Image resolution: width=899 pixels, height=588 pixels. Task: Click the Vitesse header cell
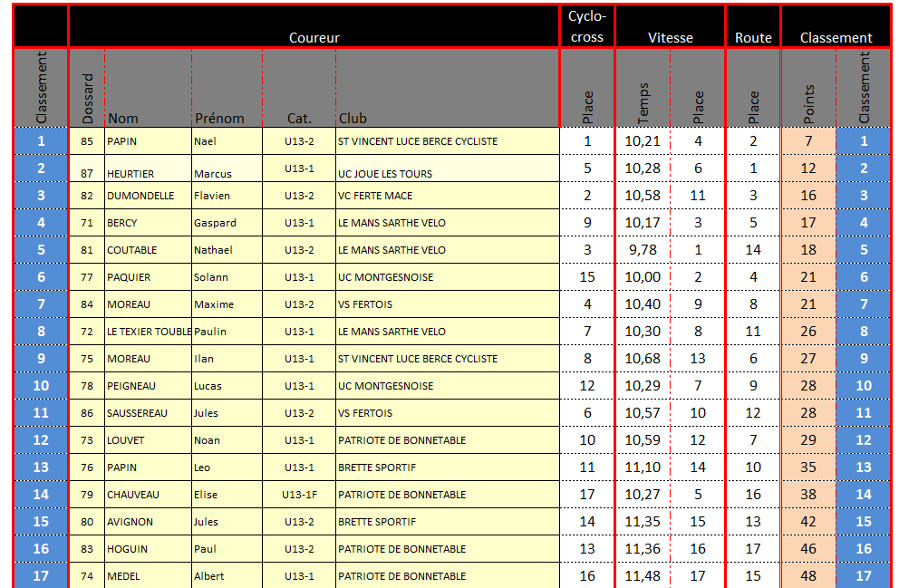(x=670, y=37)
